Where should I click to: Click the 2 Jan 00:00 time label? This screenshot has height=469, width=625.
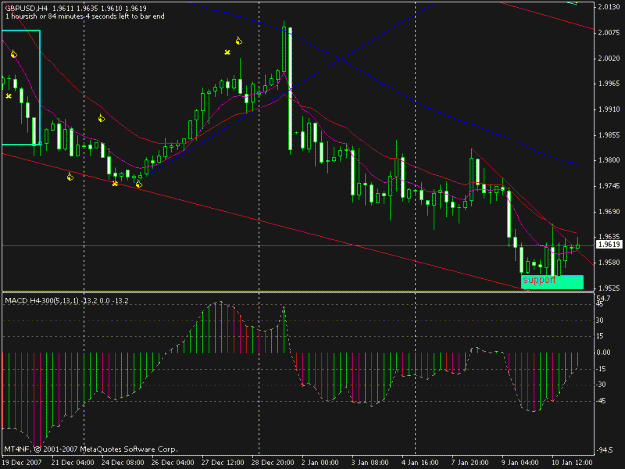[x=320, y=463]
